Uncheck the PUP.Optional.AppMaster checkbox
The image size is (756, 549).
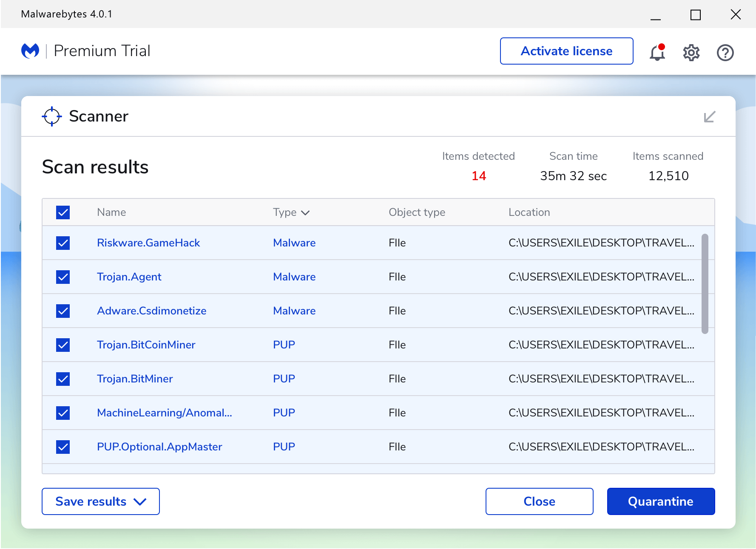(x=63, y=447)
